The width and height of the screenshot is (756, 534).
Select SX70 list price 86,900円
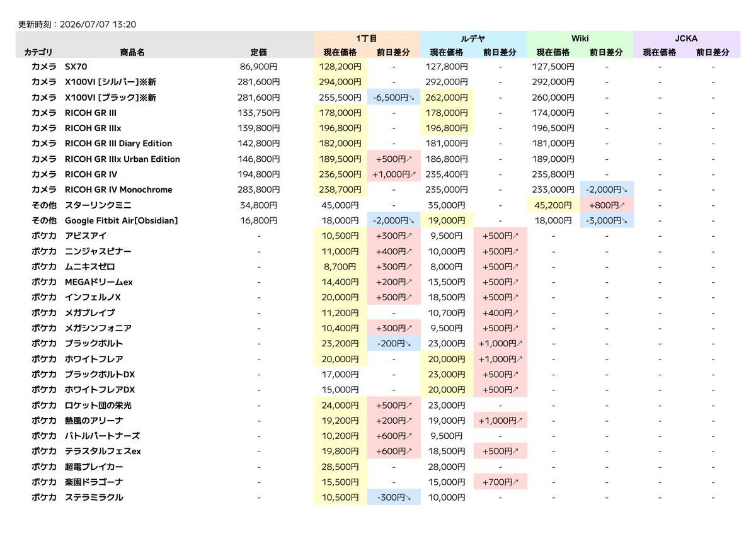[x=258, y=66]
